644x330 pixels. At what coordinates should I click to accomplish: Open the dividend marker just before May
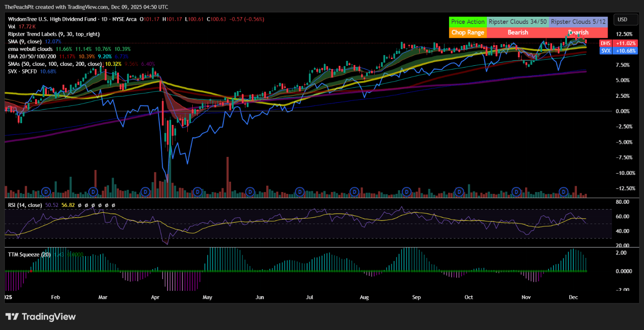[197, 192]
